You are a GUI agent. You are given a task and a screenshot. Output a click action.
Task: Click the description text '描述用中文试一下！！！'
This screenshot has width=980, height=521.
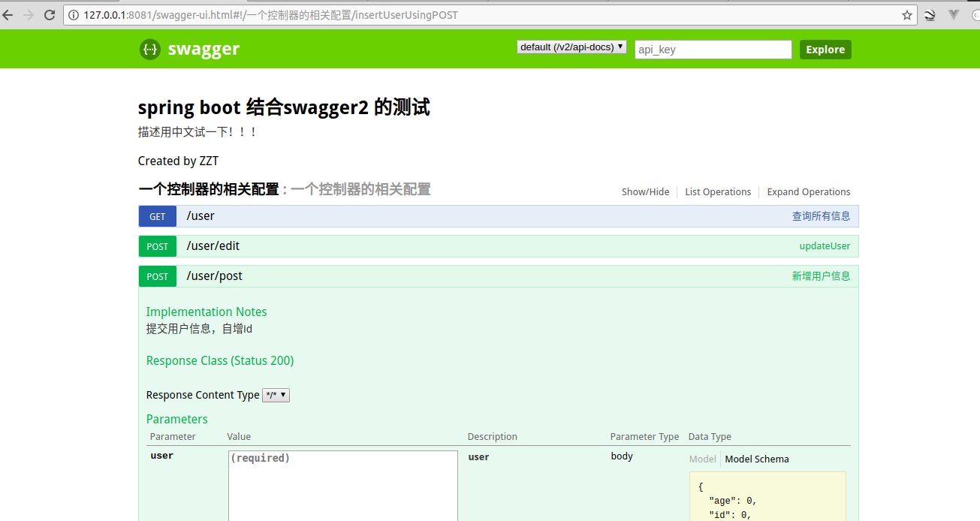click(x=198, y=132)
